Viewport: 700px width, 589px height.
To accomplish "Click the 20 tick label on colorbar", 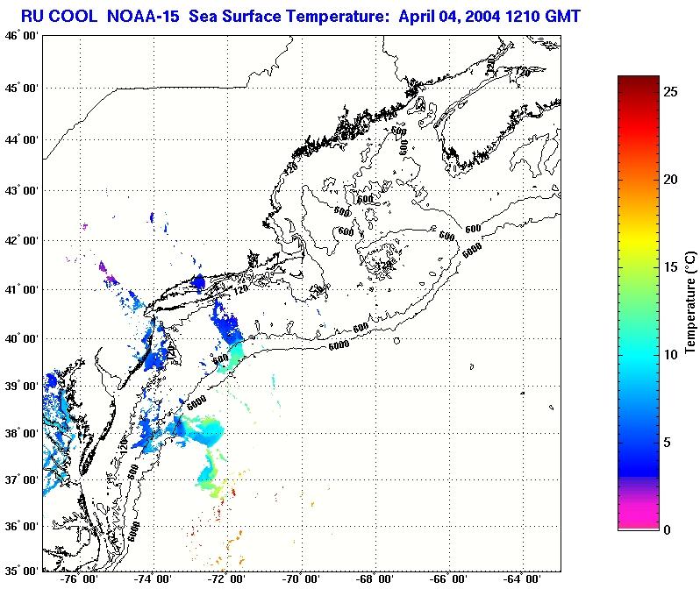I will [670, 179].
